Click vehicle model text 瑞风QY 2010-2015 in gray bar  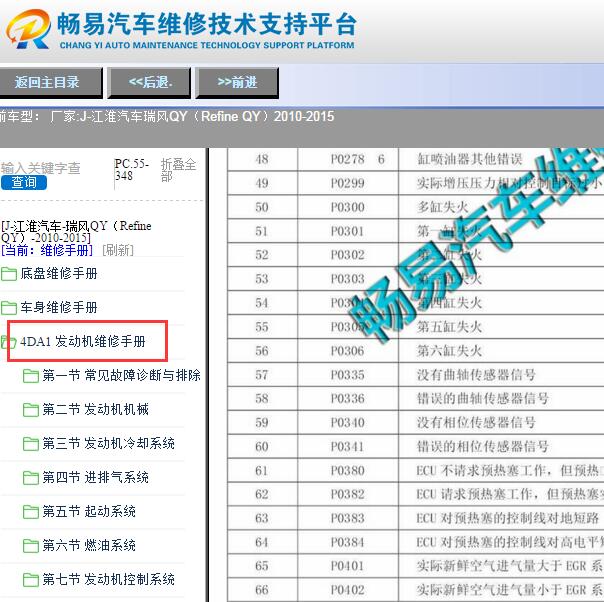[193, 116]
